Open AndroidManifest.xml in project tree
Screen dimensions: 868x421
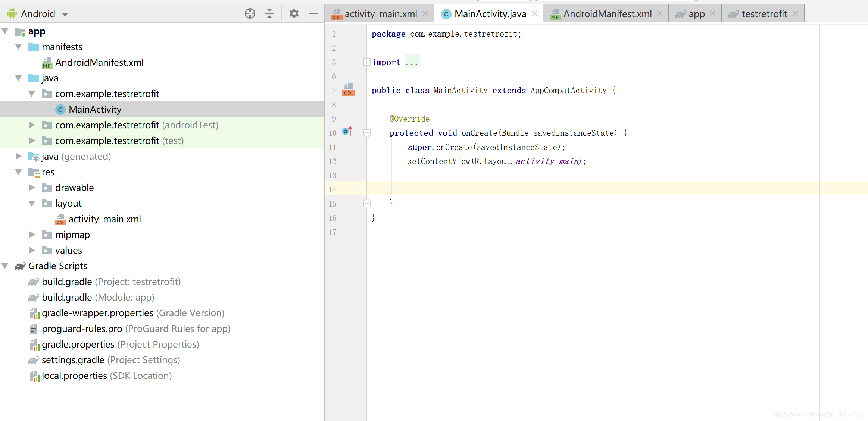99,62
